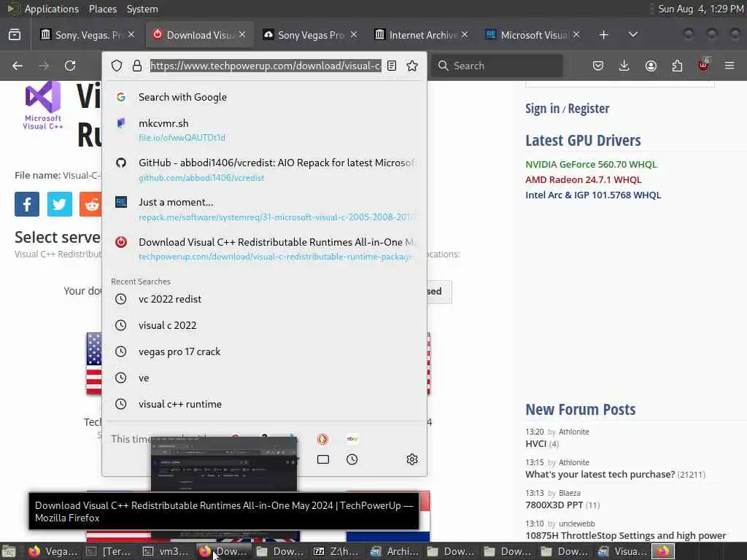Open the Extensions puzzle icon
This screenshot has width=747, height=560.
677,66
